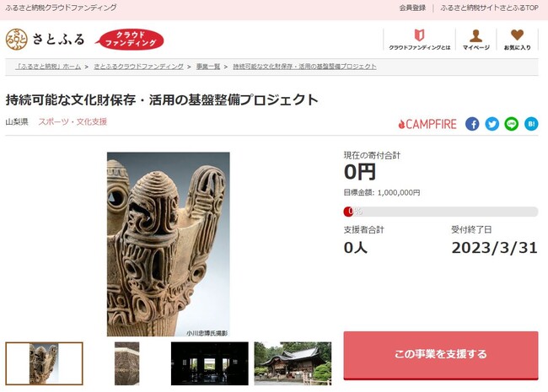Select the stone monument thumbnail
The width and height of the screenshot is (548, 392).
pos(126,363)
